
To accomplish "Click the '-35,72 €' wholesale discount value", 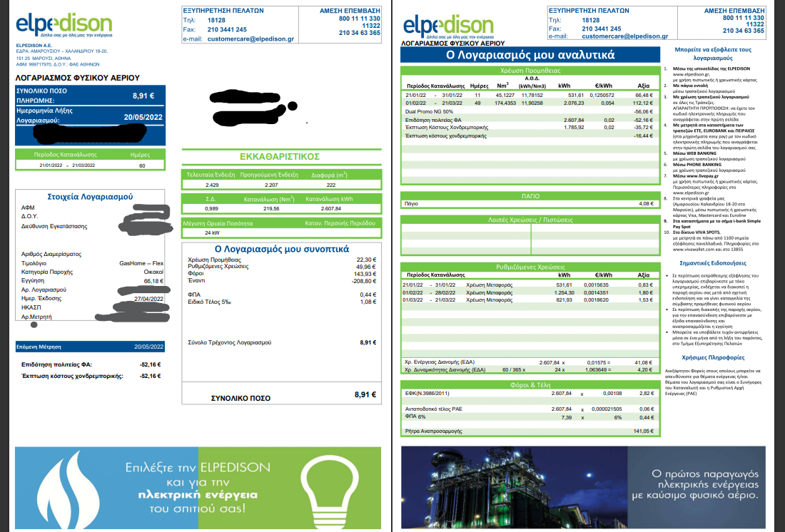I will point(643,128).
